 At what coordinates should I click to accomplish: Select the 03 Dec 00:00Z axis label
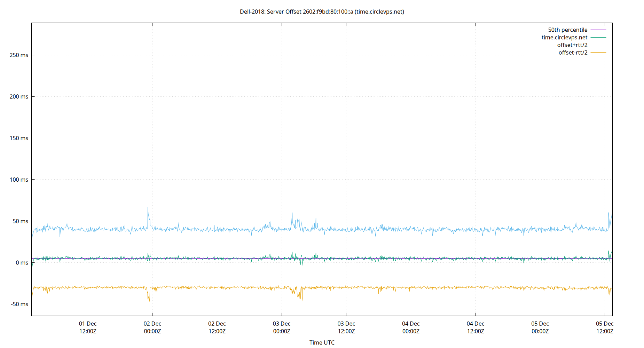(282, 327)
